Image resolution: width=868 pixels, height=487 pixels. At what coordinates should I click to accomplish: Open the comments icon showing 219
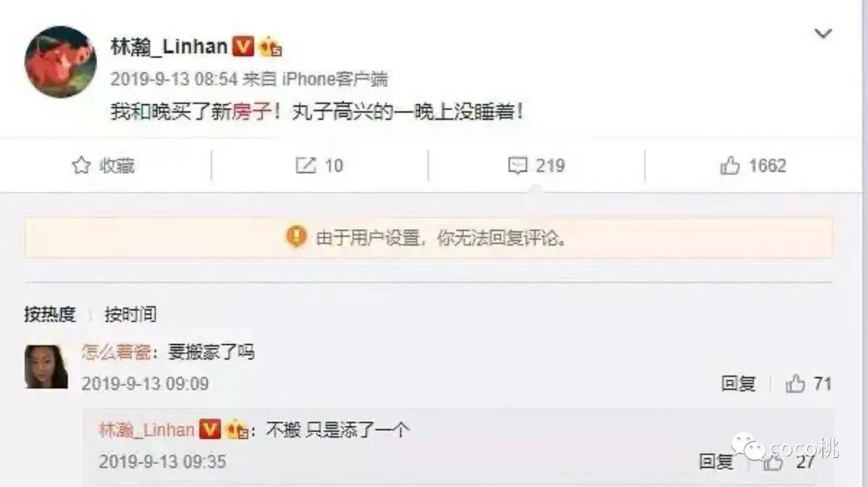click(x=518, y=166)
